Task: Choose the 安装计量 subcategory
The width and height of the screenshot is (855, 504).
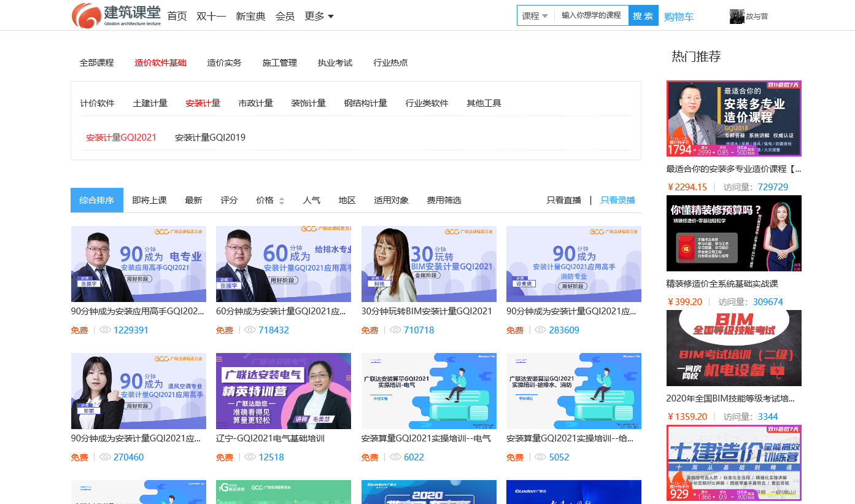Action: pos(203,103)
